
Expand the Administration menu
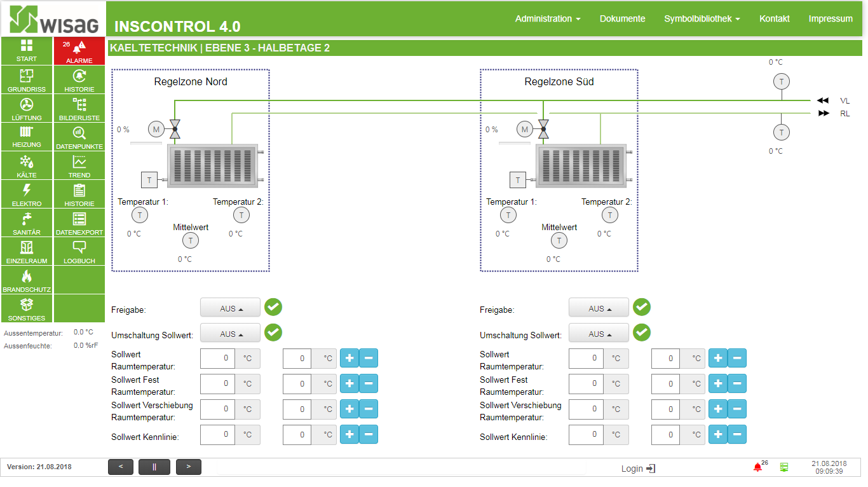coord(548,18)
